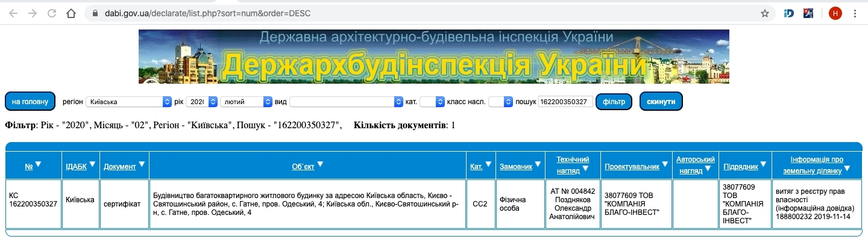Click sort arrow next to Авторський нагляд
Screen dimensions: 868x245
tap(707, 169)
